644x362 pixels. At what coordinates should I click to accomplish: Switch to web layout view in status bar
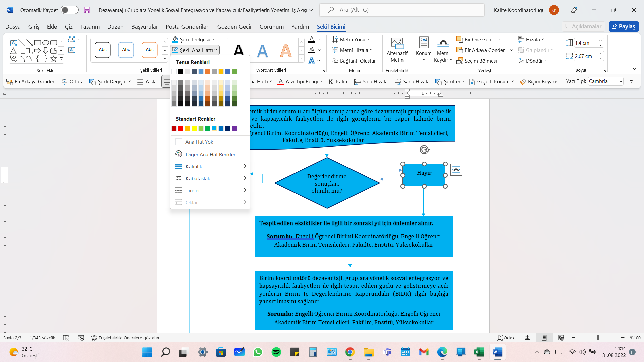[x=561, y=338]
